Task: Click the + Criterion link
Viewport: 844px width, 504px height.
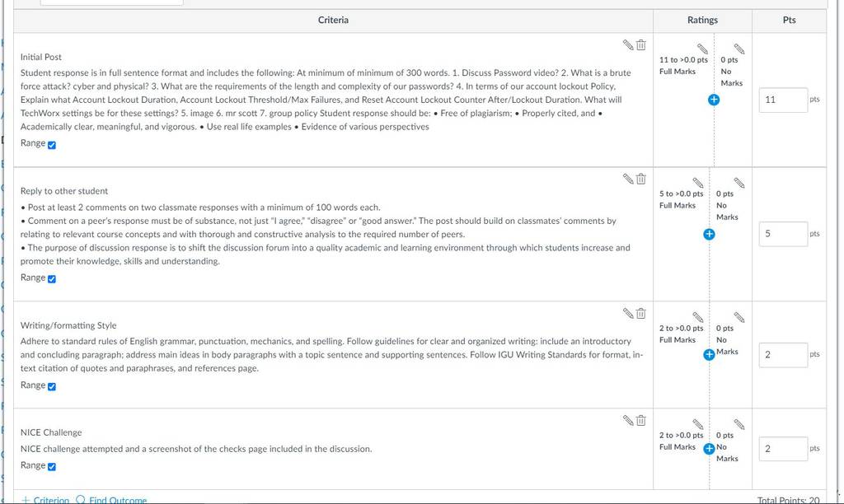Action: click(45, 500)
